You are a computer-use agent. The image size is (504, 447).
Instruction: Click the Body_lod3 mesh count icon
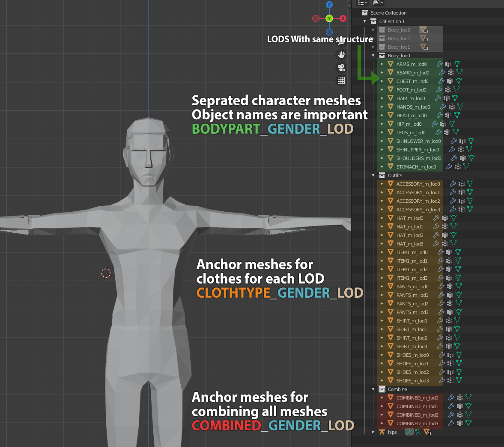click(x=423, y=30)
